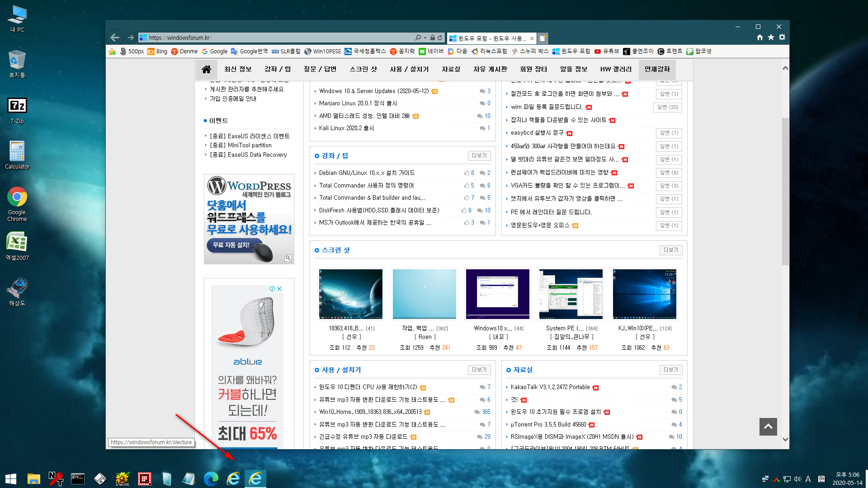868x488 pixels.
Task: Open the Google Chrome desktop shortcut
Action: pyautogui.click(x=17, y=204)
